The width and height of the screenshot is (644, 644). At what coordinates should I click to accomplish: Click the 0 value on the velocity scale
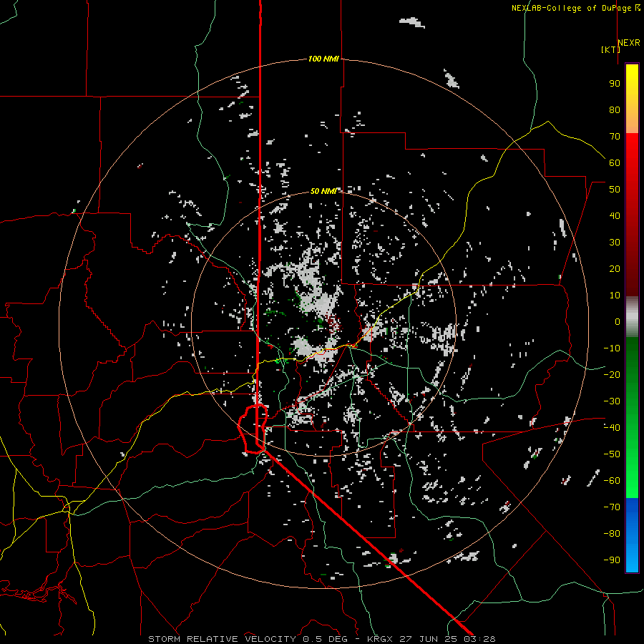(x=618, y=321)
